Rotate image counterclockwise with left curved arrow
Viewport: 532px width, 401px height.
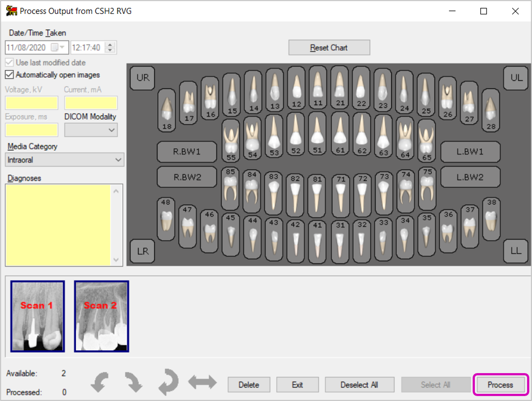[100, 383]
